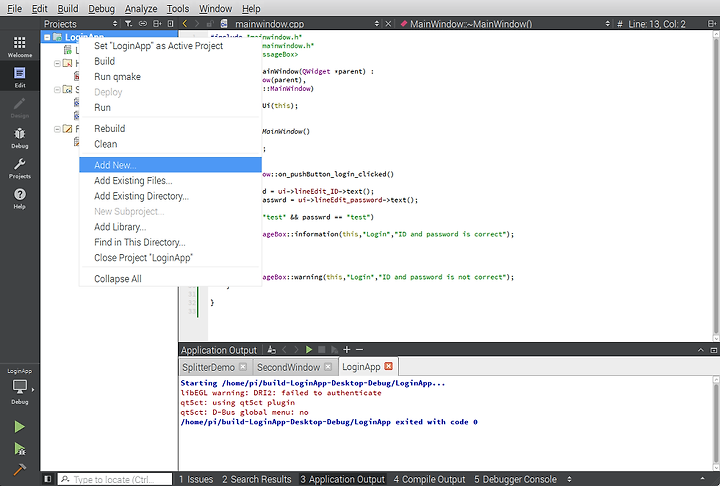Screen dimensions: 720x486
Task: Choose Add Existing Directory...
Action: tap(170, 196)
